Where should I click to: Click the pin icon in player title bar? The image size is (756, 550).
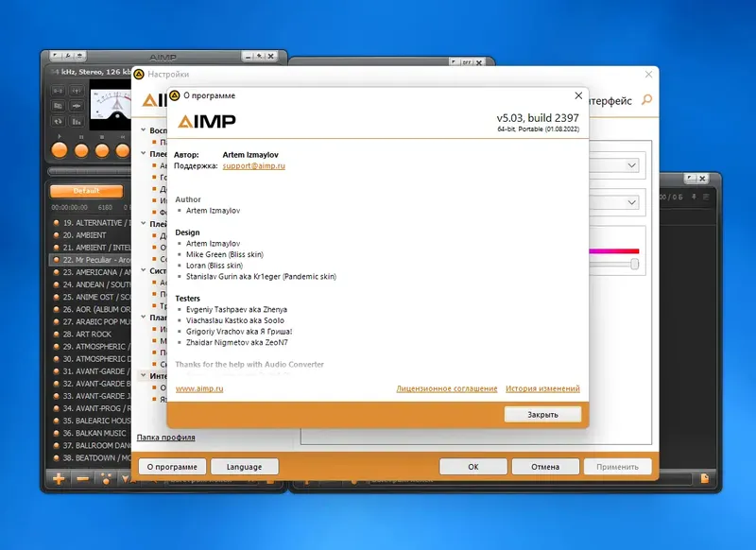pos(259,57)
